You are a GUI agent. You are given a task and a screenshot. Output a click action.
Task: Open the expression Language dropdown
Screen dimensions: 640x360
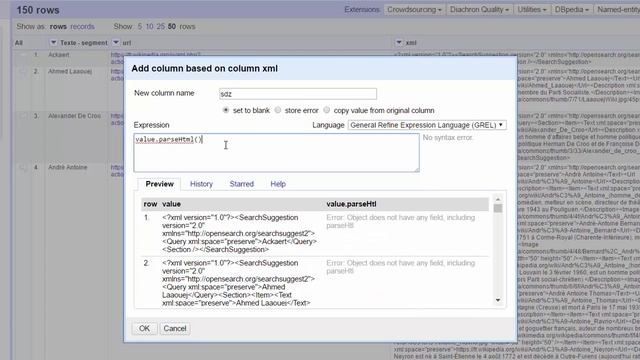[427, 125]
